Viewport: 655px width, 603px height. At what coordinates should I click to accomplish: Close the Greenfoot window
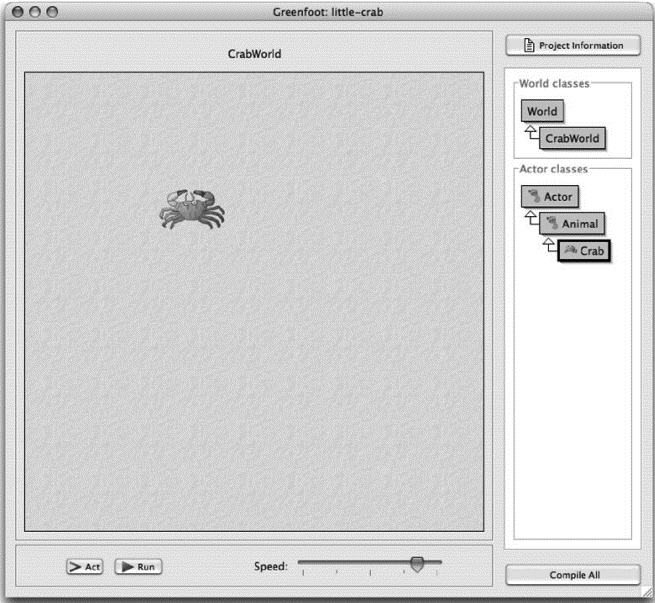(13, 9)
